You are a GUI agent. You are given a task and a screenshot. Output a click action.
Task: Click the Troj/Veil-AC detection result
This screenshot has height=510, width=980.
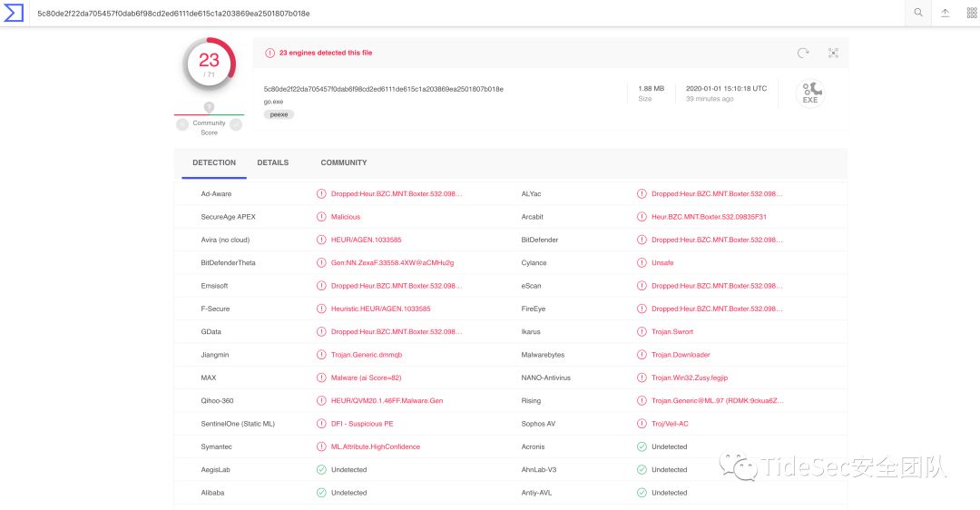(x=670, y=424)
